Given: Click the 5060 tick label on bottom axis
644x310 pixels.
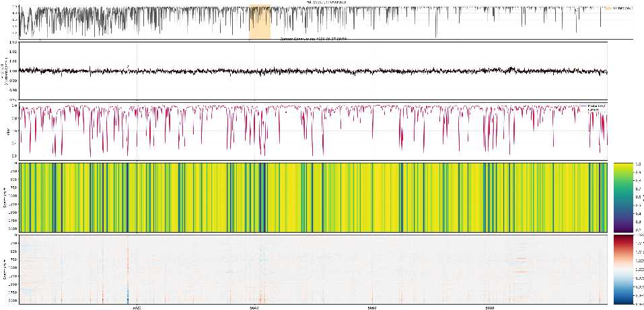Looking at the screenshot, I should coord(371,308).
